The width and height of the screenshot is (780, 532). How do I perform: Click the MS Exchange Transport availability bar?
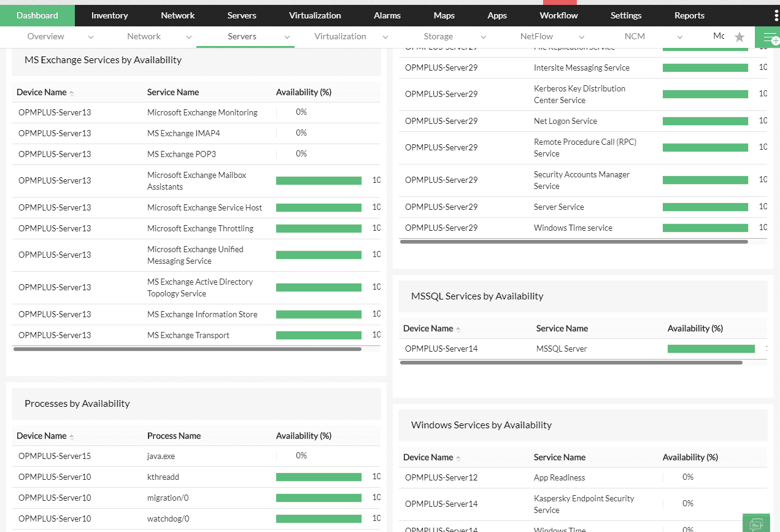coord(319,335)
